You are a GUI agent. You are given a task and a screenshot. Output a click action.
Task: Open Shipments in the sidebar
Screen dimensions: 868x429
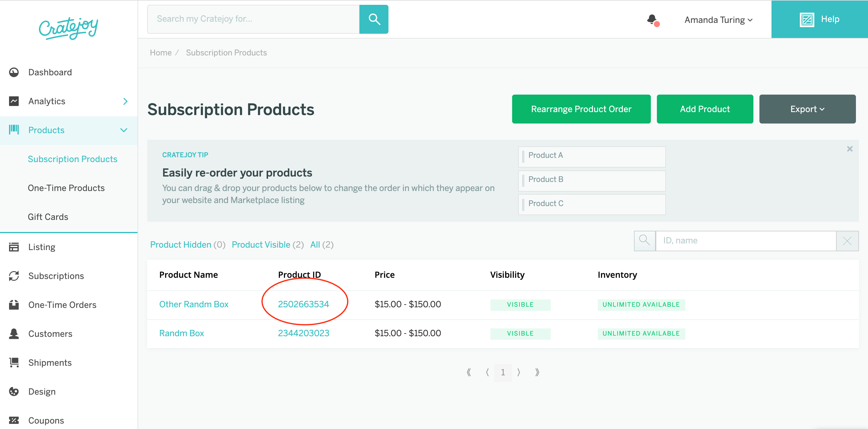[50, 363]
